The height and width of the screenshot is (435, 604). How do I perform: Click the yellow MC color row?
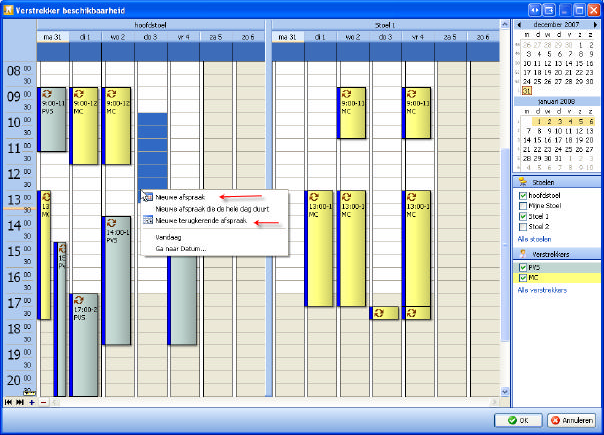click(560, 278)
